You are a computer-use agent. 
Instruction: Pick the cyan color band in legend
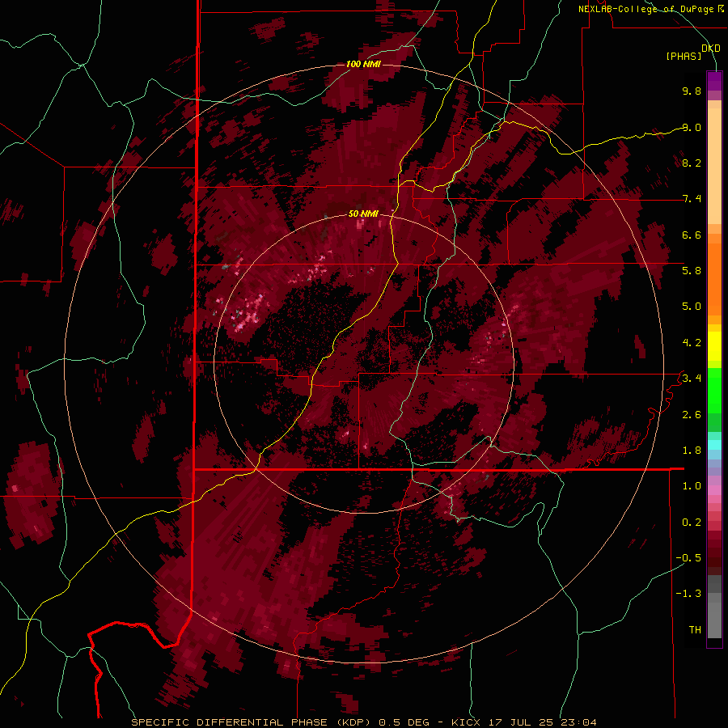pyautogui.click(x=714, y=445)
